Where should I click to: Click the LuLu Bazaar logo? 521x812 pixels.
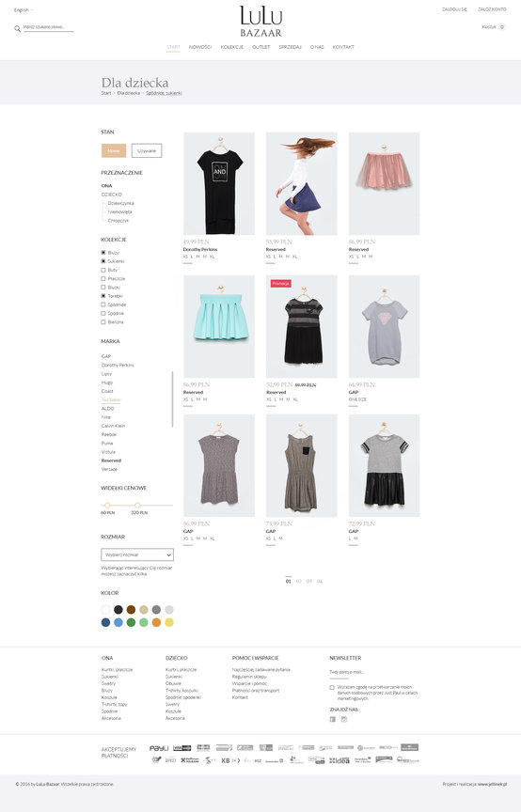click(260, 22)
